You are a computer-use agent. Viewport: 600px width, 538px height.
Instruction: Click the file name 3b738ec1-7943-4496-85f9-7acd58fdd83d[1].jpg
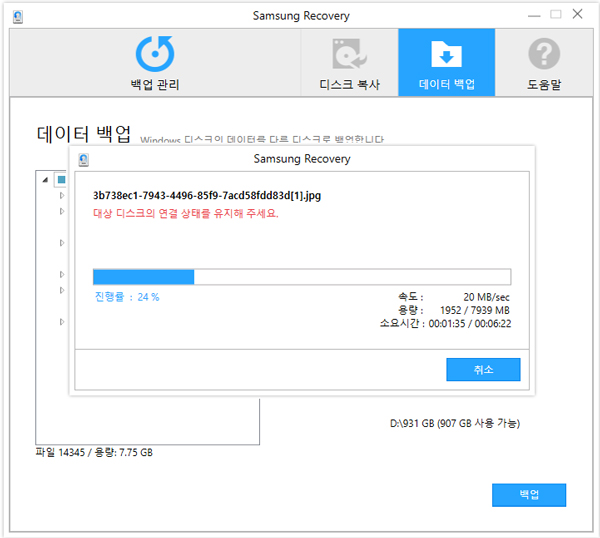click(x=207, y=196)
